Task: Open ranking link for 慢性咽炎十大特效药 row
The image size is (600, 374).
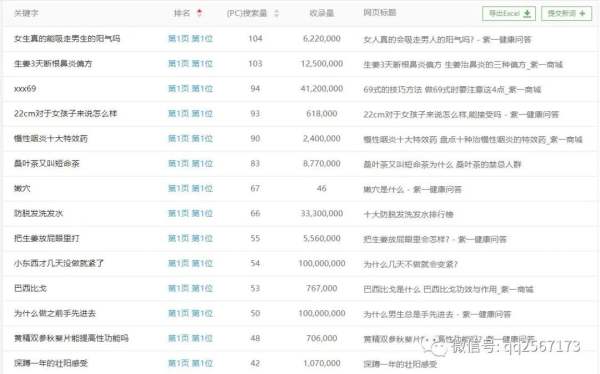Action: (190, 139)
